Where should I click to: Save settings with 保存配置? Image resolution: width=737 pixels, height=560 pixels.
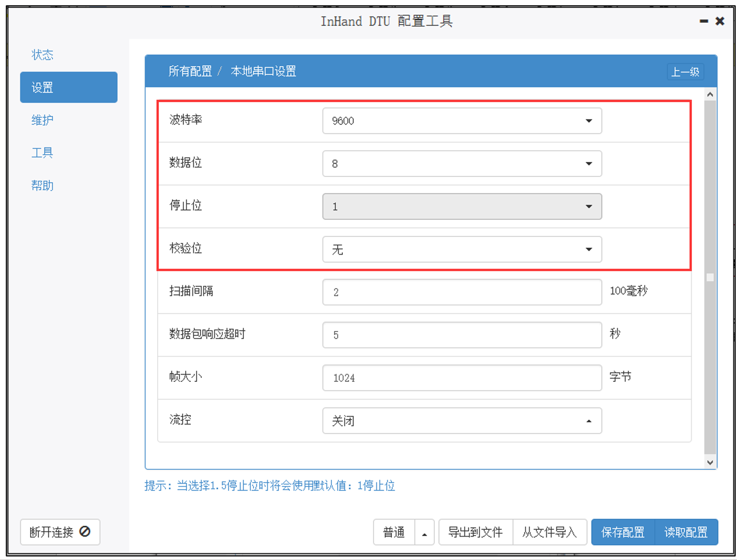point(623,532)
